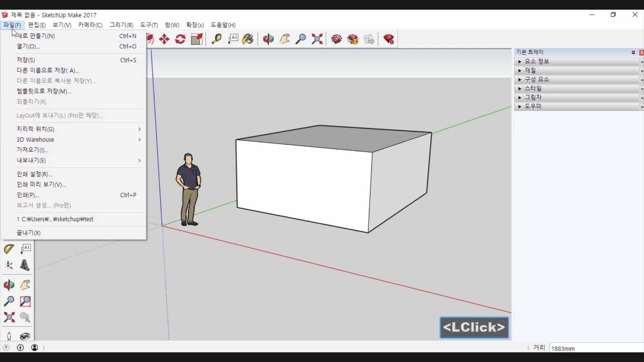Open recent file sketchup\test
This screenshot has width=644, height=362.
point(55,219)
